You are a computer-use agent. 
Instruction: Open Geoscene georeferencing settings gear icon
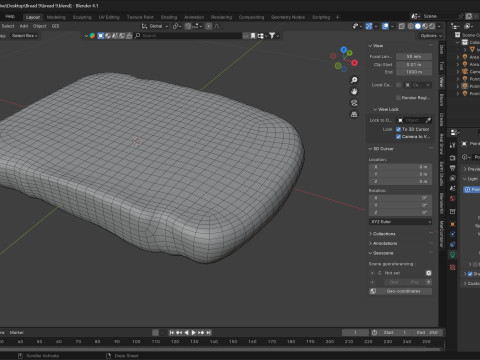coord(428,273)
